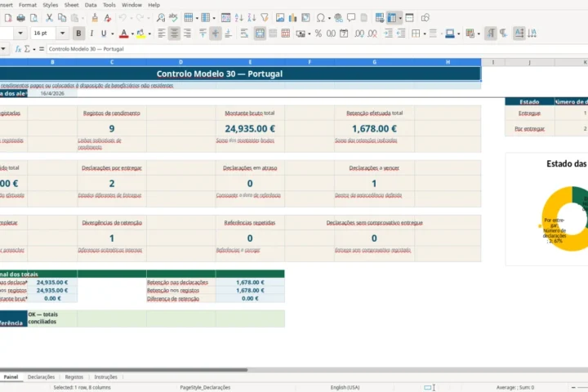
Task: Click the Sort Descending icon
Action: [x=252, y=18]
